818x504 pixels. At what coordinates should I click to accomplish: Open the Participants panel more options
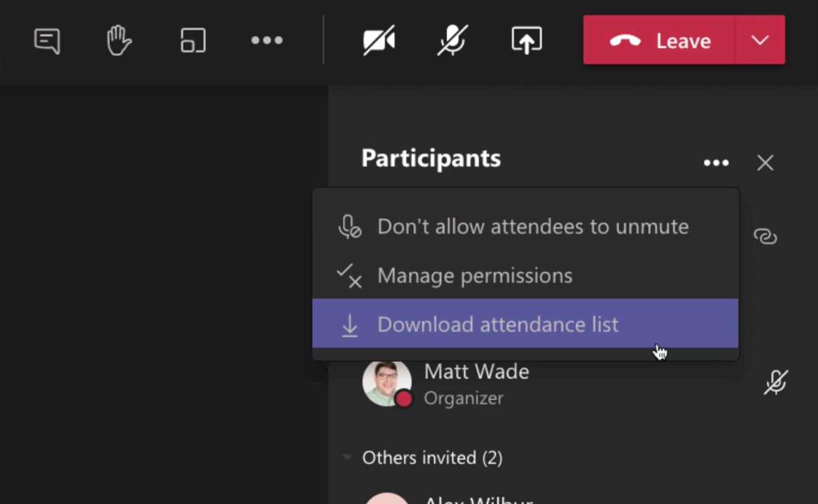tap(716, 162)
